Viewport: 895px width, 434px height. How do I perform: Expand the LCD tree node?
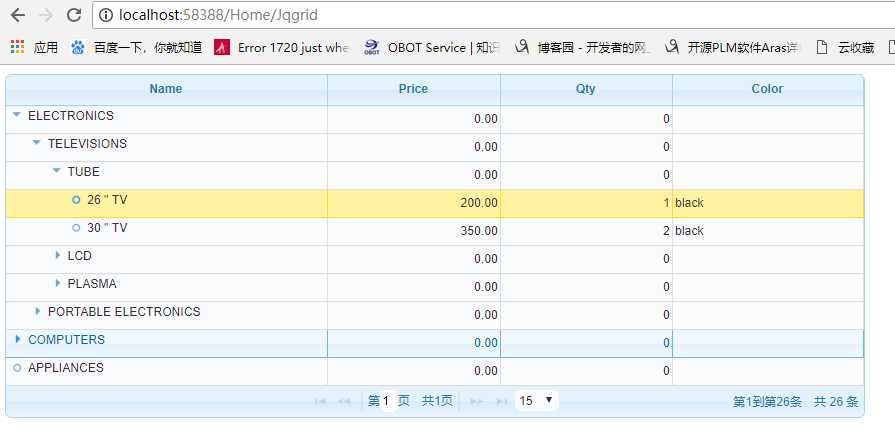tap(58, 255)
